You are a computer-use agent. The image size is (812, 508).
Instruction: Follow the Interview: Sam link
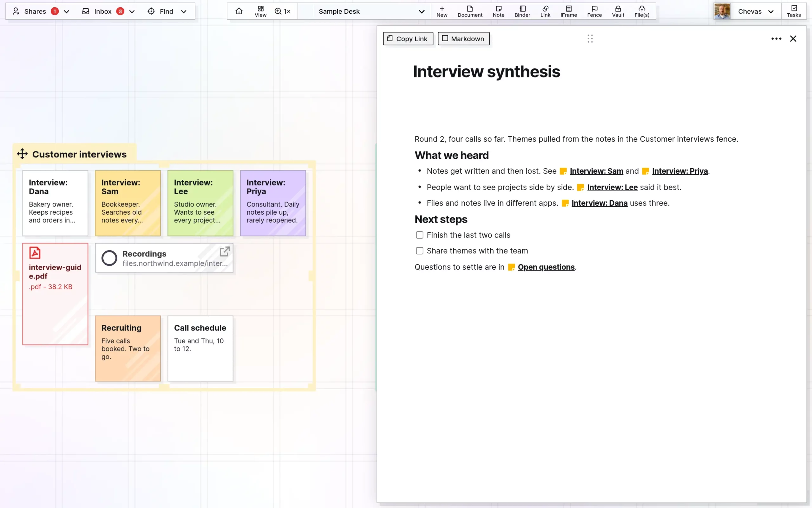coord(596,171)
